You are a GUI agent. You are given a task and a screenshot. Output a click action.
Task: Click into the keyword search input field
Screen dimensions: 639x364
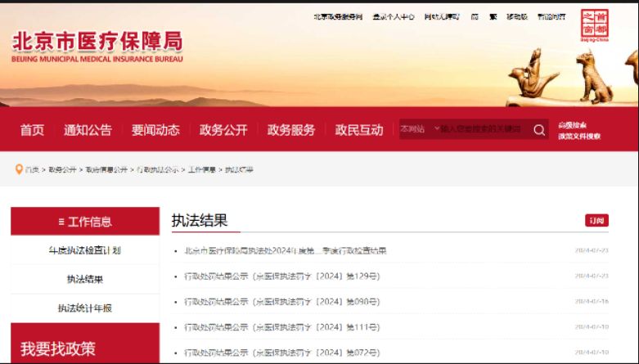(x=483, y=129)
